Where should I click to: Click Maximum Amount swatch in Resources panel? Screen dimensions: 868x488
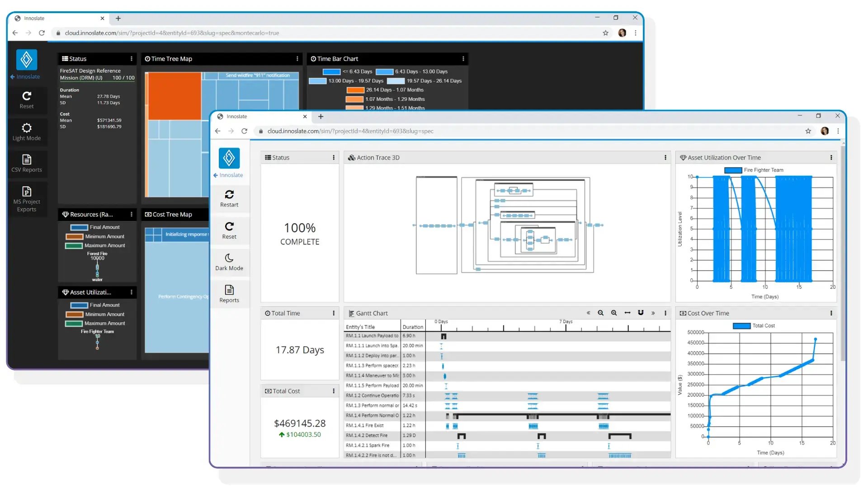coord(74,246)
